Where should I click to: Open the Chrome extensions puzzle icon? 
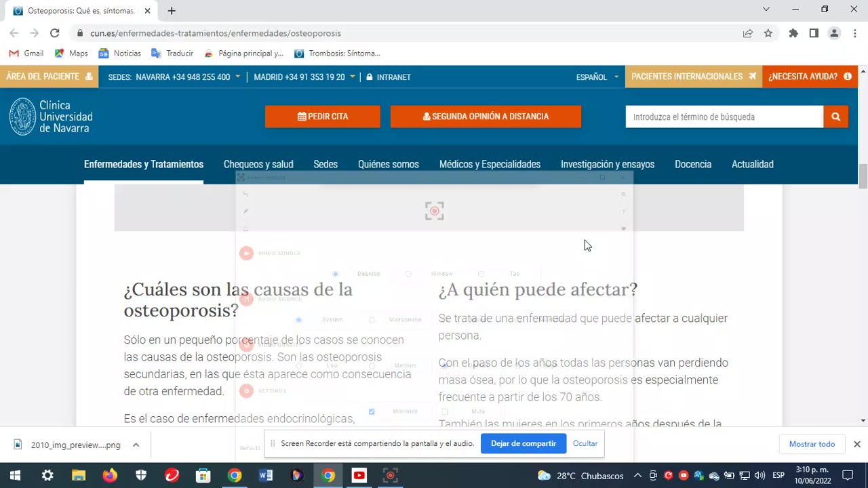pyautogui.click(x=793, y=33)
